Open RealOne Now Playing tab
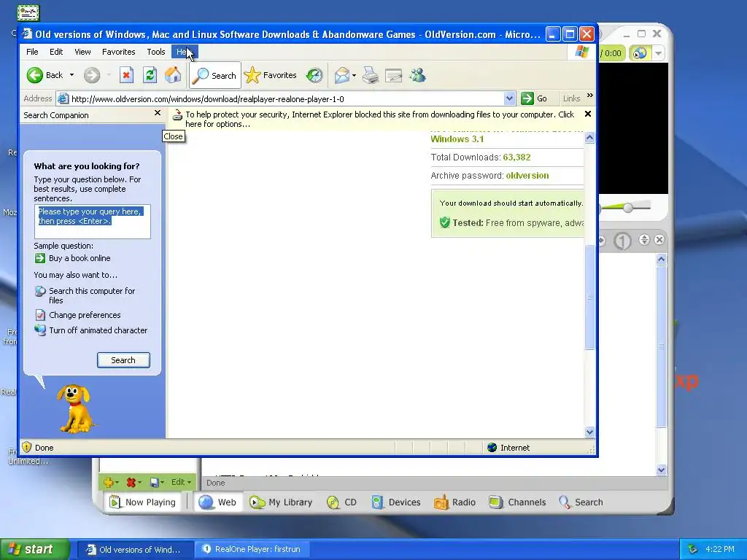The width and height of the screenshot is (747, 560). [x=143, y=502]
